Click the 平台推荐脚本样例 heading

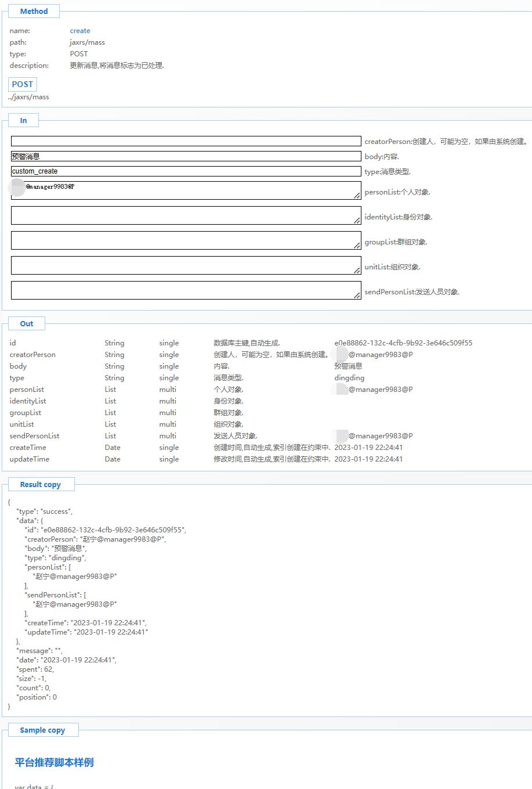55,762
